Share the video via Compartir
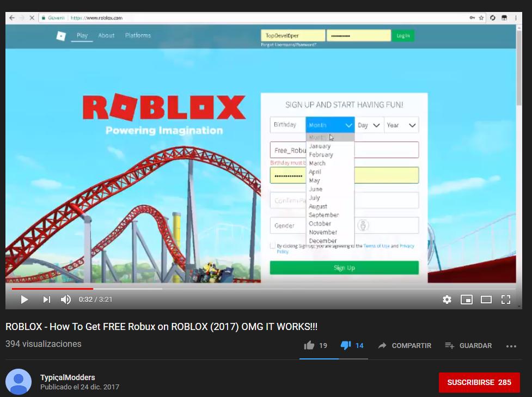Screen dimensions: 532x397 405,345
